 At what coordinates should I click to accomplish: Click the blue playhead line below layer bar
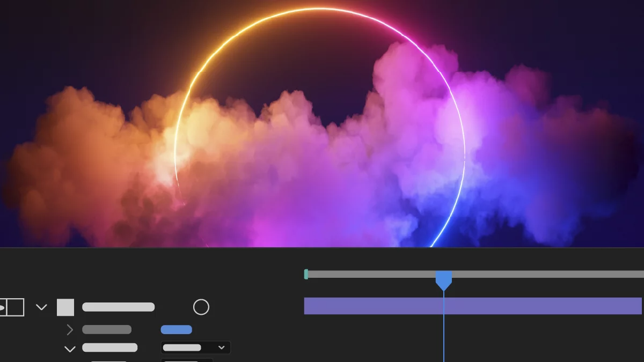[x=444, y=338]
